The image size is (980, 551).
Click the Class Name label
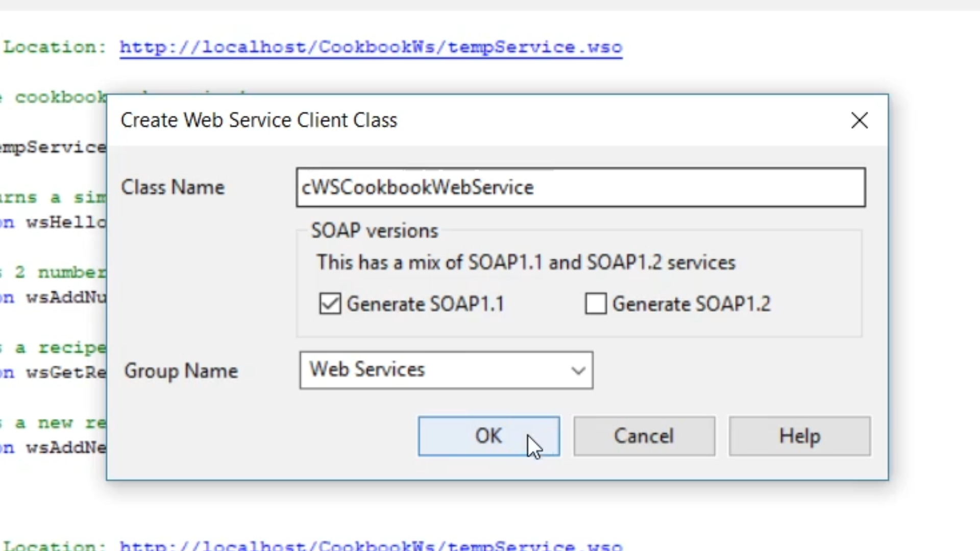pyautogui.click(x=173, y=187)
